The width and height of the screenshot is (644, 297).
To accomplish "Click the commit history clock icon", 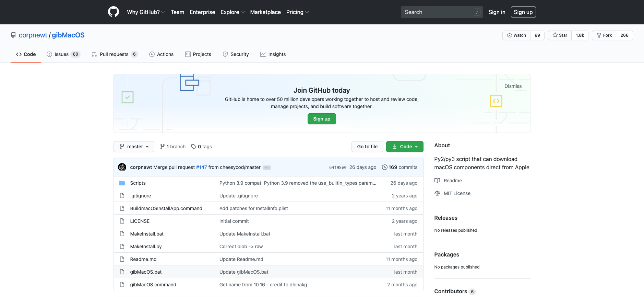I will 385,167.
